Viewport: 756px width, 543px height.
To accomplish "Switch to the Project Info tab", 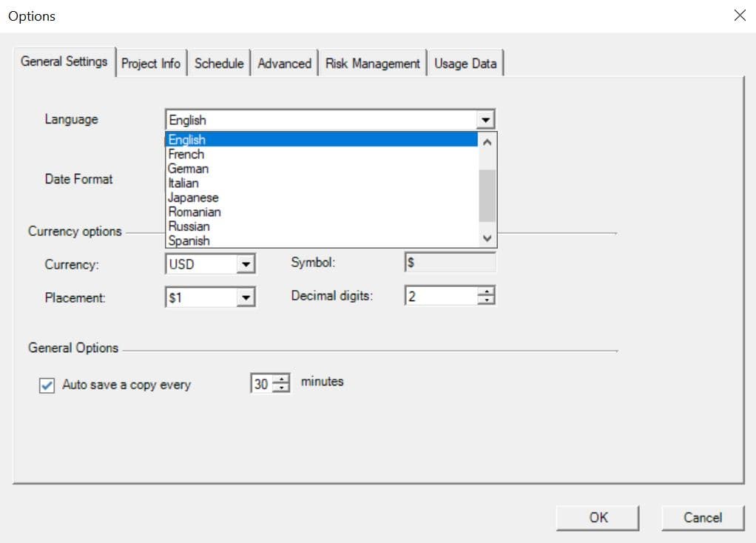I will point(152,64).
